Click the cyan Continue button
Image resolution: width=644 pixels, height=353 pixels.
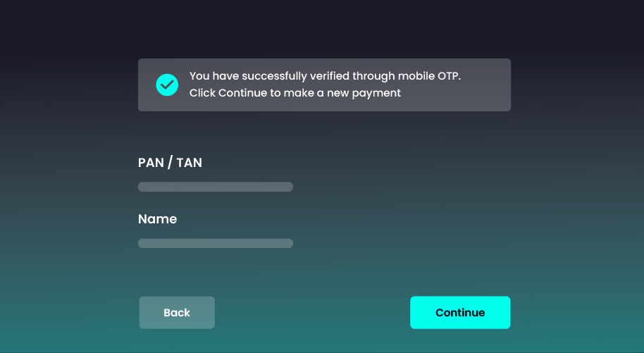point(460,313)
